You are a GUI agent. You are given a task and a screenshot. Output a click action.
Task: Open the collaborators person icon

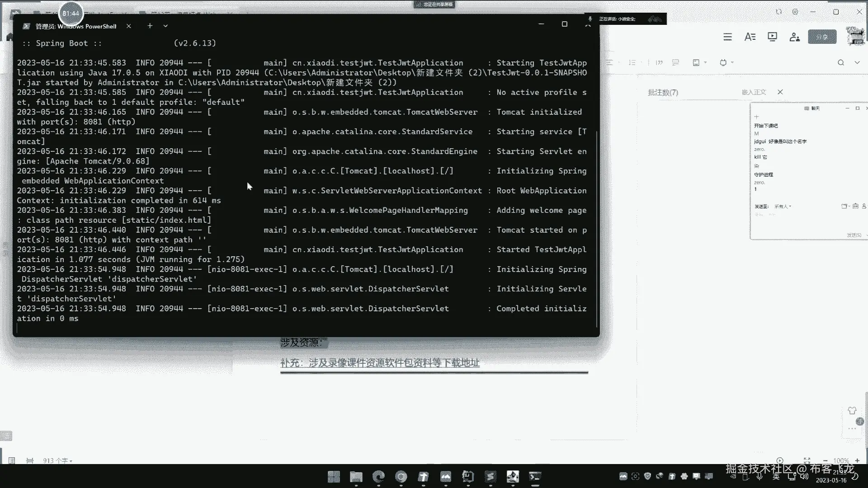tap(794, 37)
